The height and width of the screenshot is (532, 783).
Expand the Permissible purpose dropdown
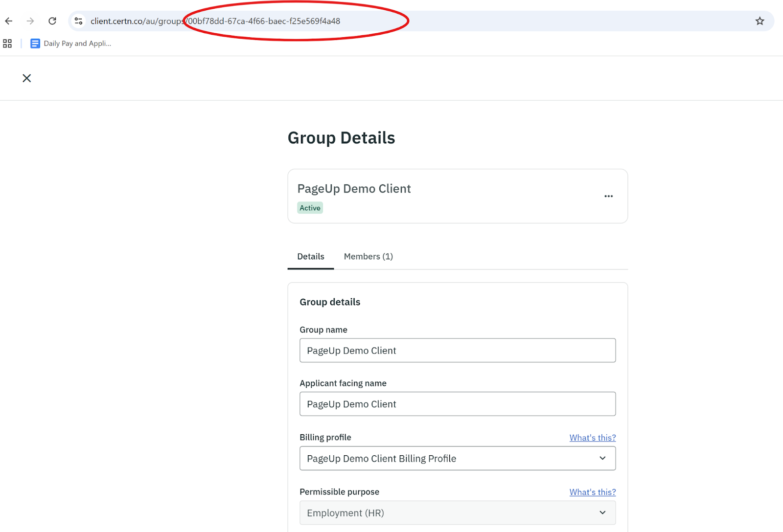457,513
